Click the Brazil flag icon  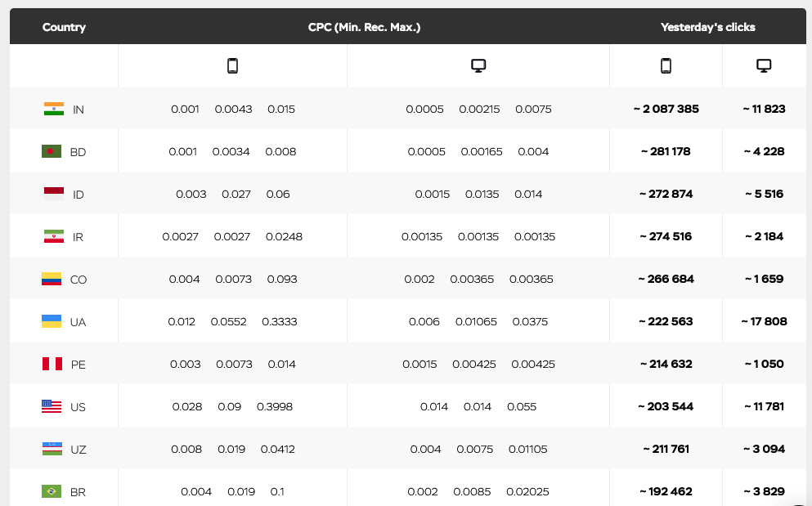(x=52, y=491)
